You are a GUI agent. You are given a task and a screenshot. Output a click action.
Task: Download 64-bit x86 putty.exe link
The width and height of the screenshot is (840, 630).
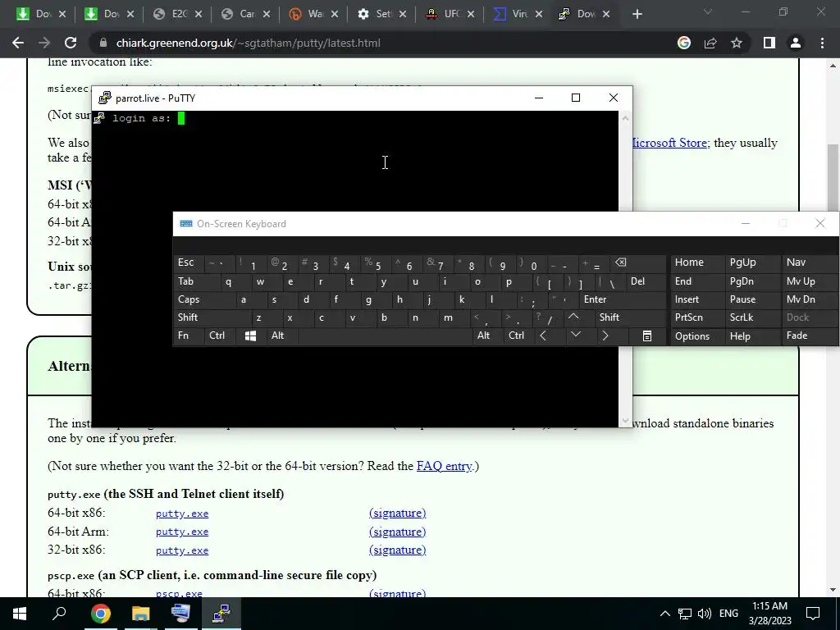(x=182, y=514)
